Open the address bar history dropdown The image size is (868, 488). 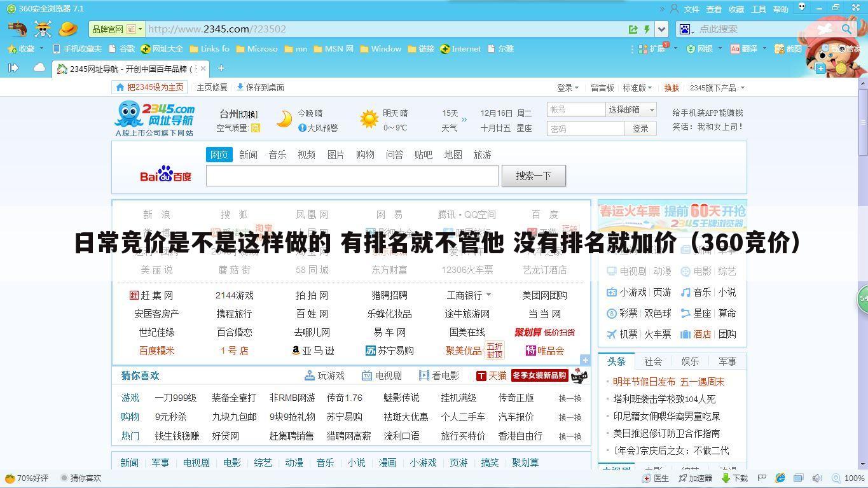click(662, 29)
